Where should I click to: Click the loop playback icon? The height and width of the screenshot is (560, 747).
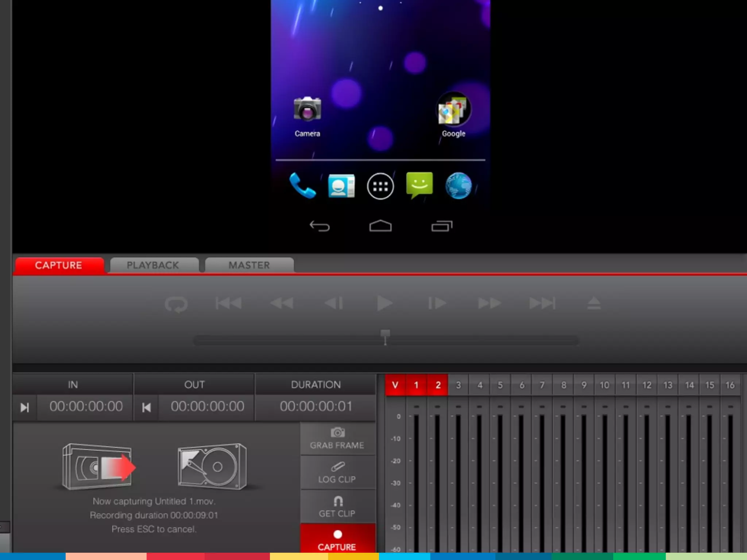point(176,304)
